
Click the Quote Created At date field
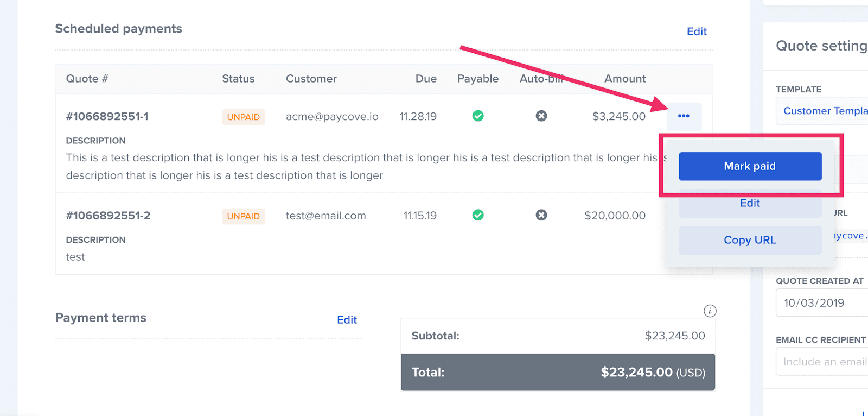(x=822, y=303)
